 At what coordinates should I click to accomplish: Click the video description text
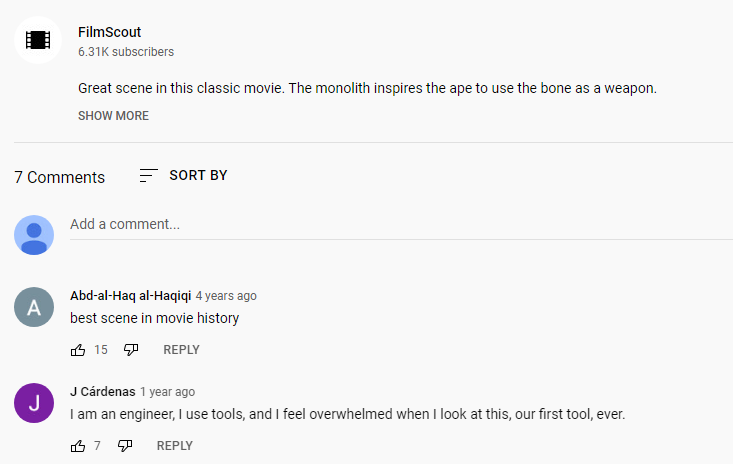click(x=367, y=88)
